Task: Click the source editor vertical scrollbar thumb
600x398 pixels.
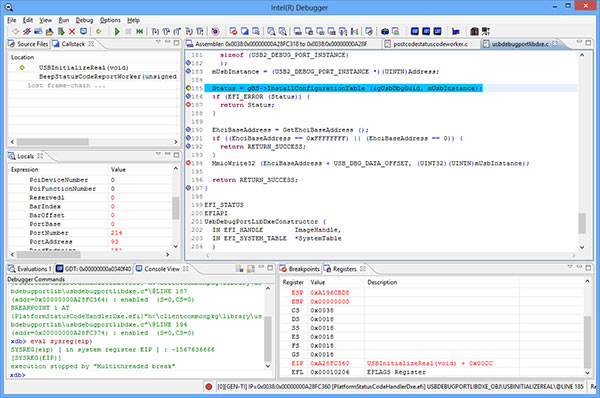Action: (x=582, y=223)
